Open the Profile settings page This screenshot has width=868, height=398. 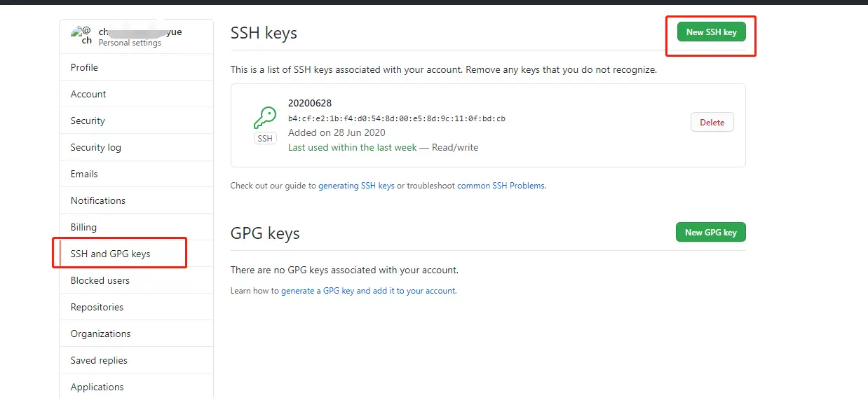(84, 67)
